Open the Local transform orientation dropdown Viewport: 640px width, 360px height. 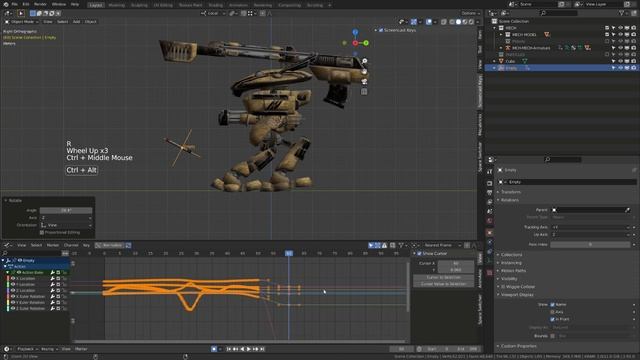click(x=213, y=13)
